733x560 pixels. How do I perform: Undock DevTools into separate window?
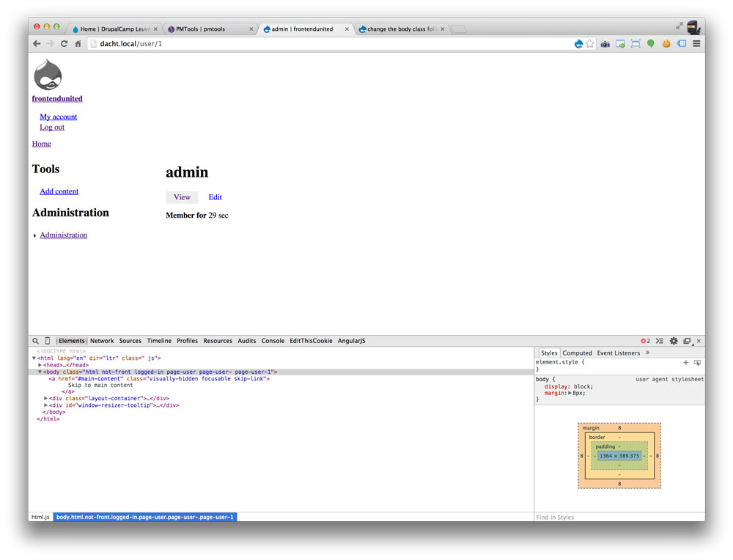687,340
